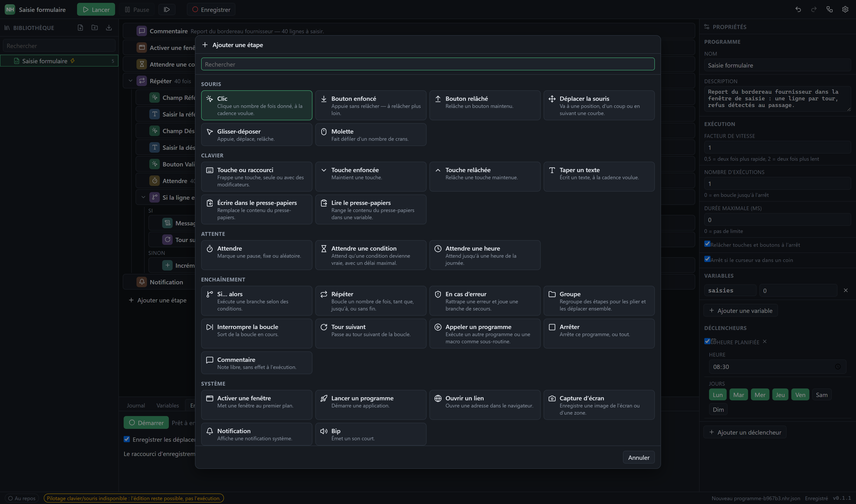Remove the Heure planifiée trigger

pyautogui.click(x=765, y=341)
